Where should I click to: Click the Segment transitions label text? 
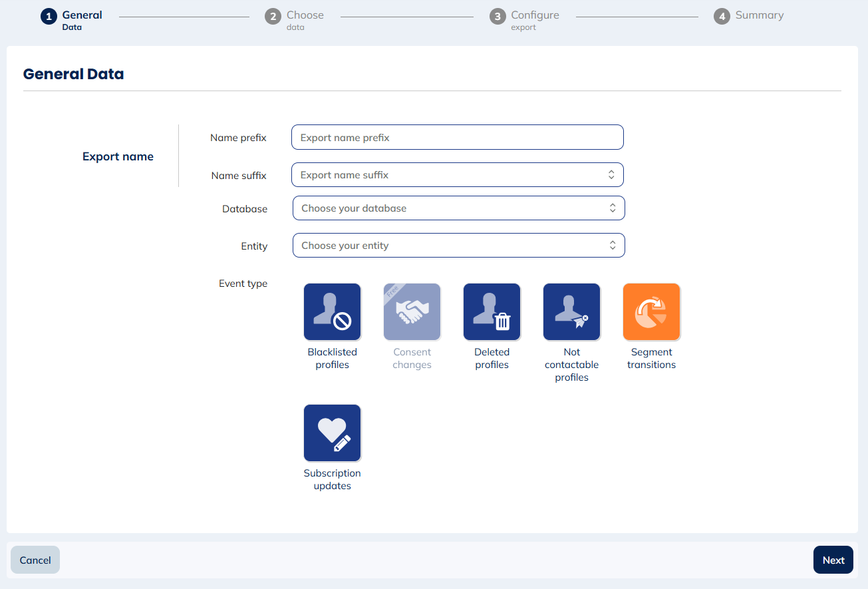(x=651, y=359)
